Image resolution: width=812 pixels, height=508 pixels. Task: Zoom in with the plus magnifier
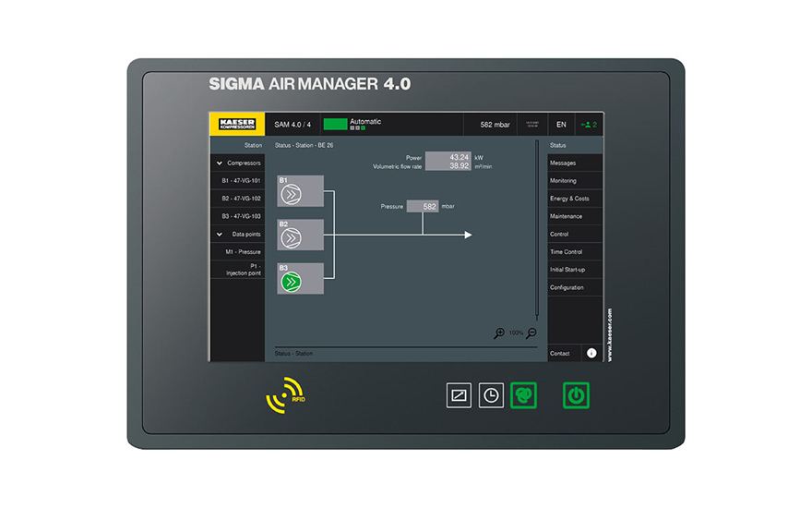[x=499, y=333]
